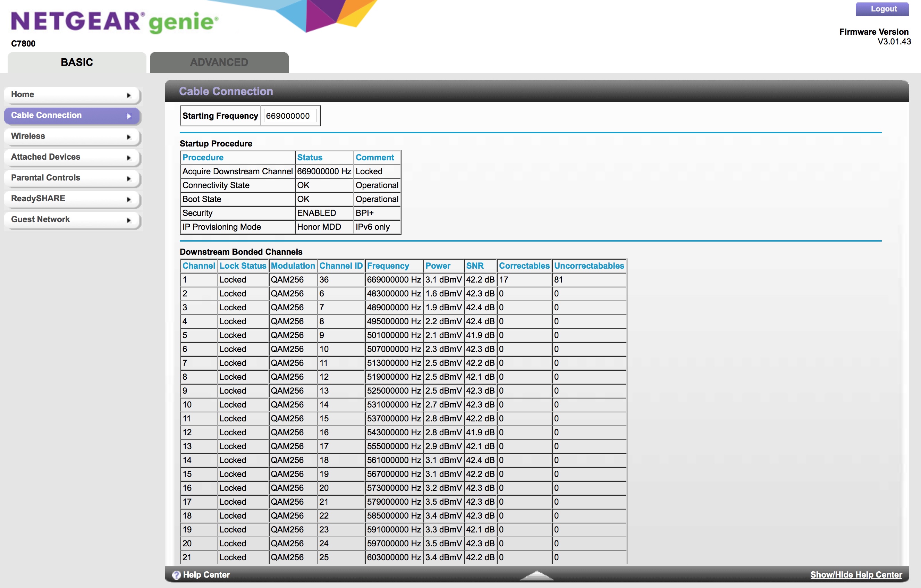This screenshot has width=921, height=588.
Task: Click the help panel up-arrow triangle
Action: (536, 575)
